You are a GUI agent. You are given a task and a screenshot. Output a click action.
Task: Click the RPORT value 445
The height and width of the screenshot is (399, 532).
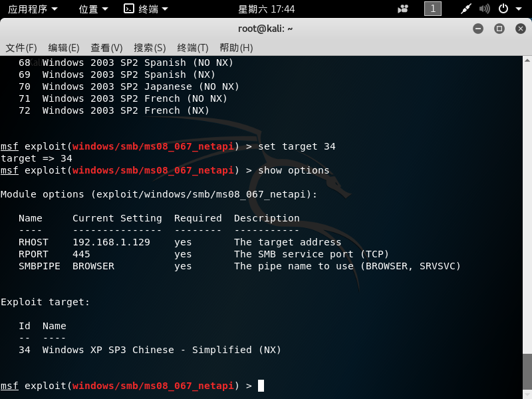(x=81, y=254)
